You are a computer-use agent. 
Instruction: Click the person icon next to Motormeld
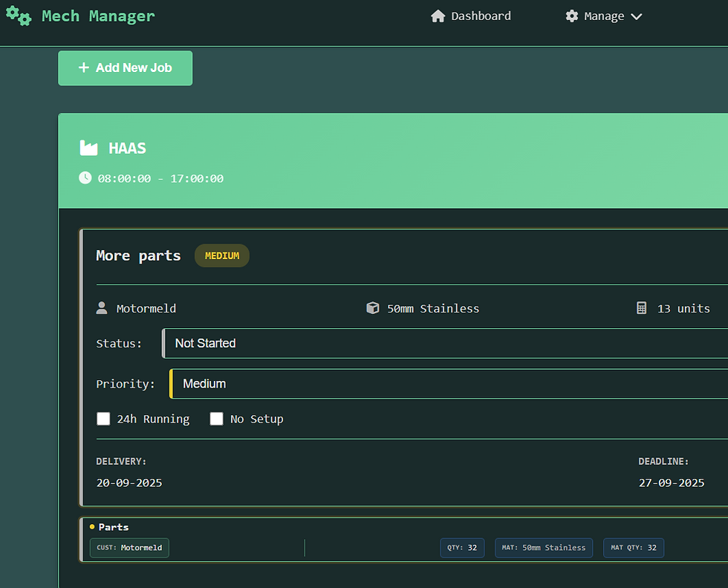[x=102, y=308]
